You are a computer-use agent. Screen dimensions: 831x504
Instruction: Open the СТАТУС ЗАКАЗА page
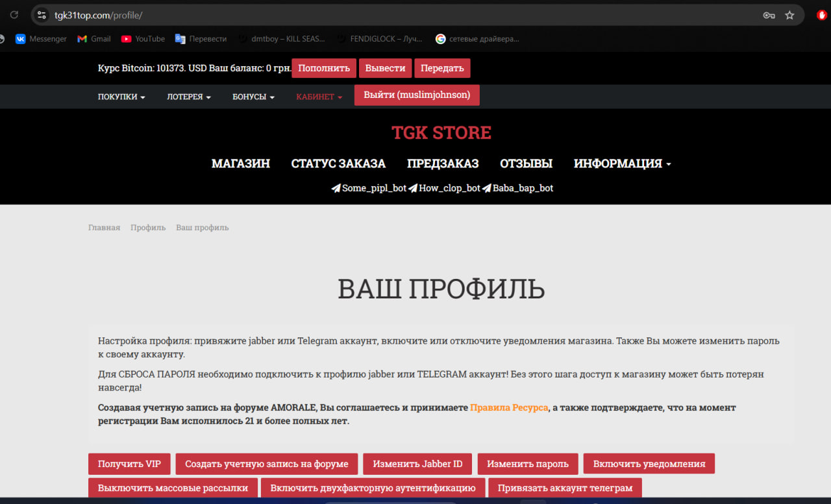tap(338, 163)
